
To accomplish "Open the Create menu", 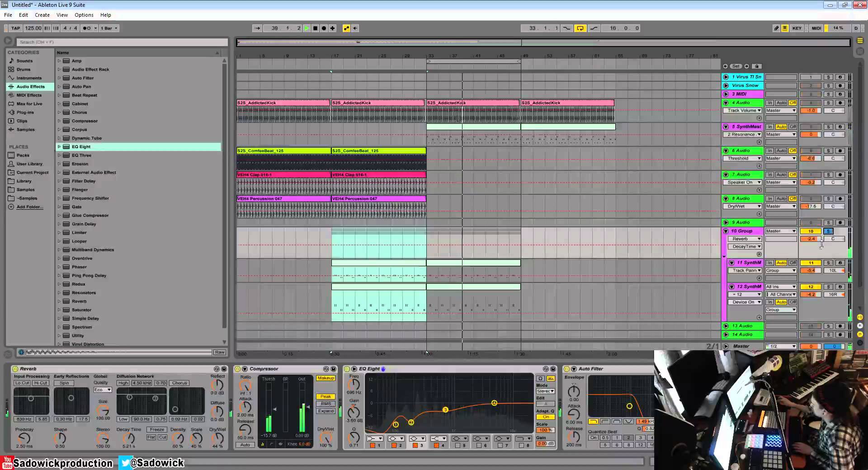I will click(x=42, y=15).
